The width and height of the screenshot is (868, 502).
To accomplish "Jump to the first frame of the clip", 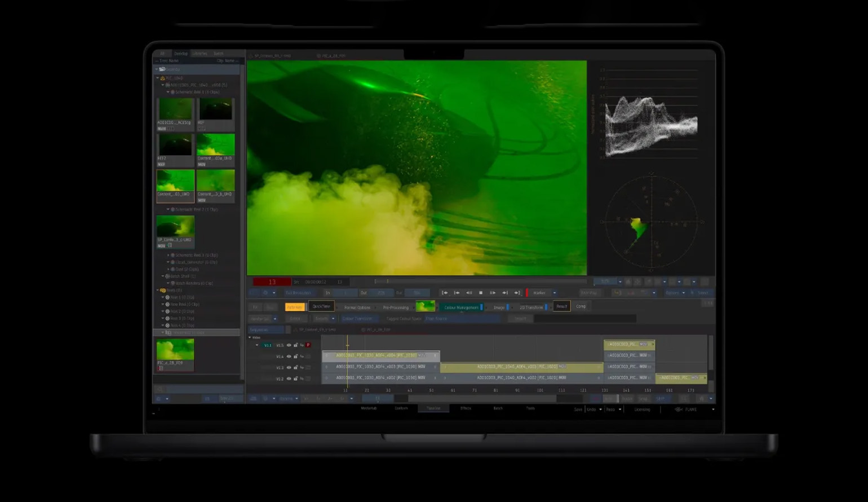I will (x=444, y=293).
